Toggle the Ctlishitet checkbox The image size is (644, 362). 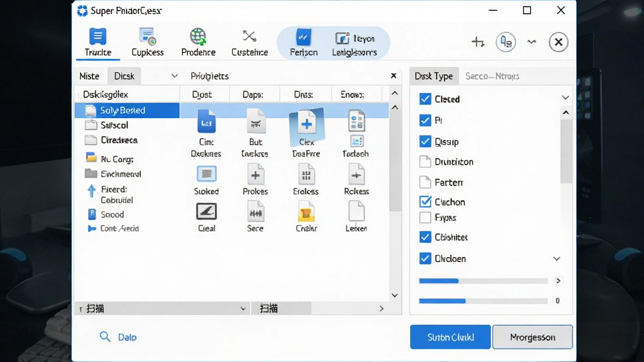[425, 237]
